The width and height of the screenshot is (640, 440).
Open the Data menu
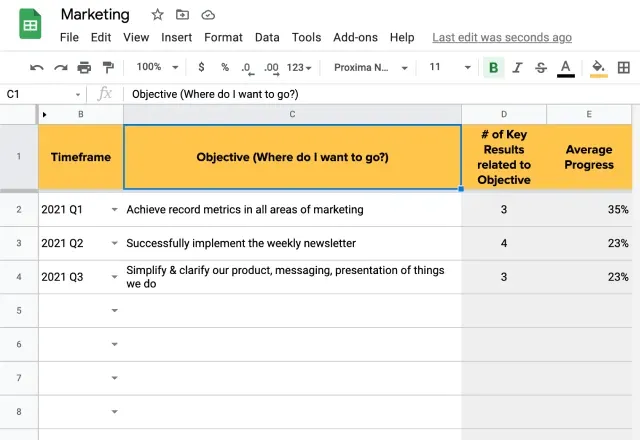point(267,38)
